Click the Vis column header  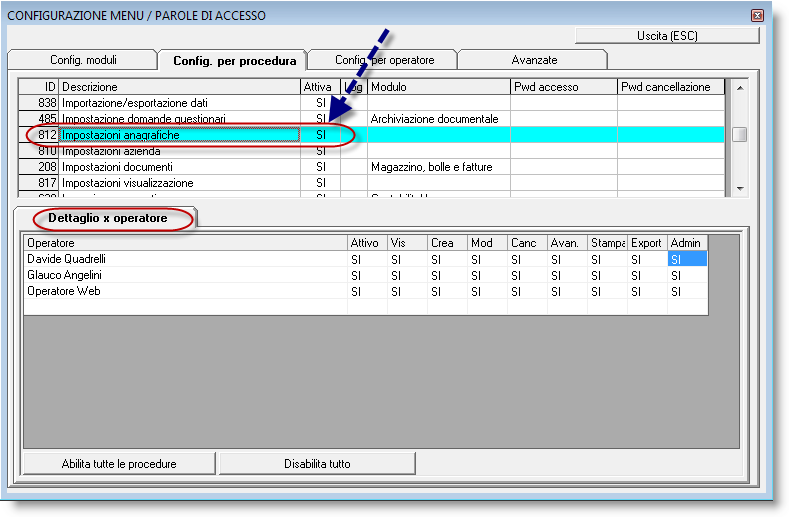pyautogui.click(x=408, y=243)
